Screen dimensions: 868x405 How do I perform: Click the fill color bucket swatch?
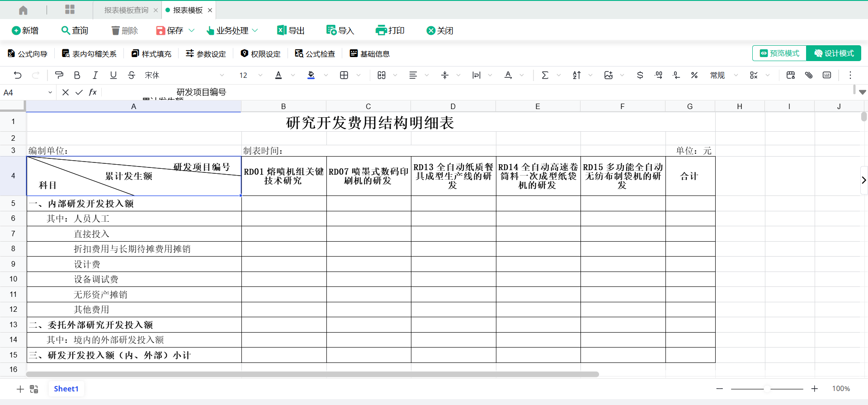tap(311, 75)
